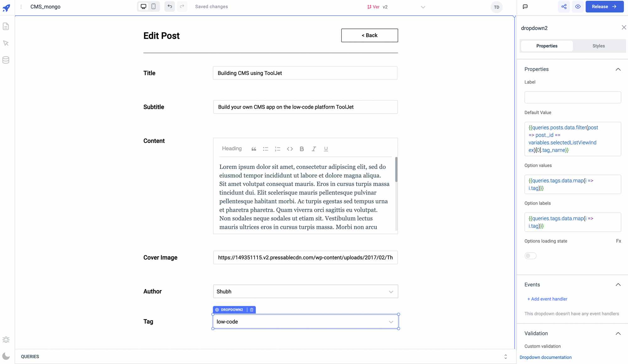Click the undo arrow icon
Image resolution: width=628 pixels, height=364 pixels.
click(x=170, y=7)
